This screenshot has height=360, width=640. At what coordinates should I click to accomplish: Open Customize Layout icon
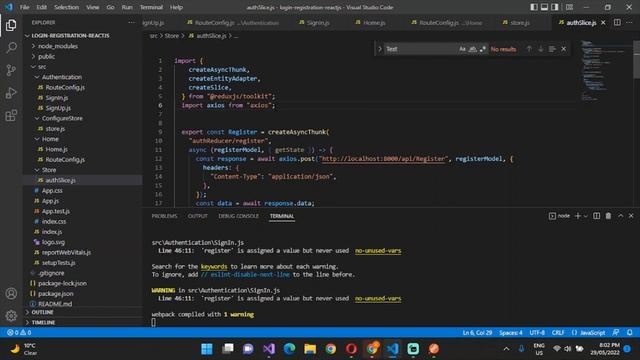point(569,7)
